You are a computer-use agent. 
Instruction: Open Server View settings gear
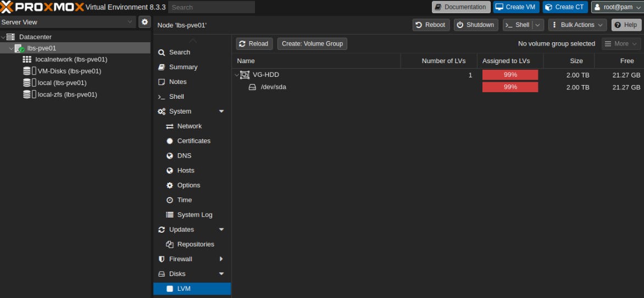click(145, 22)
